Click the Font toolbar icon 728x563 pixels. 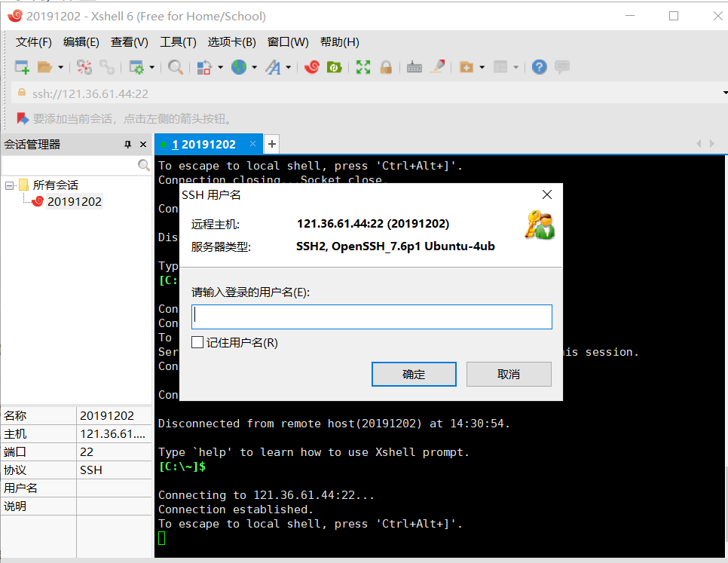pos(273,67)
